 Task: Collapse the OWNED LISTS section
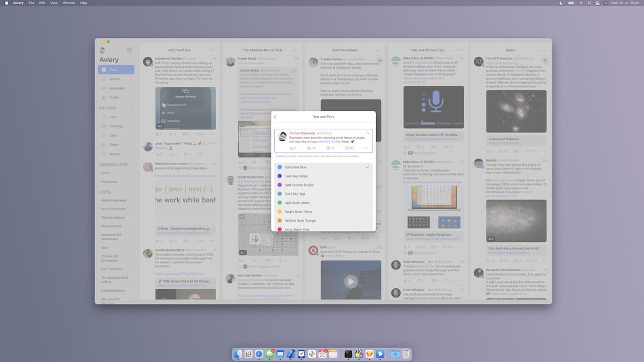tap(131, 165)
